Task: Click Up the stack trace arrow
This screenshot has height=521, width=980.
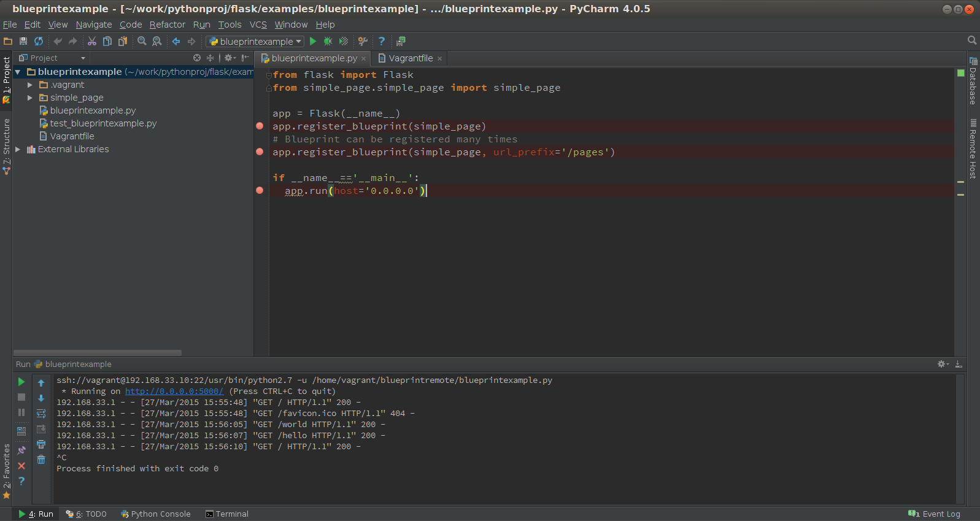Action: pos(41,383)
